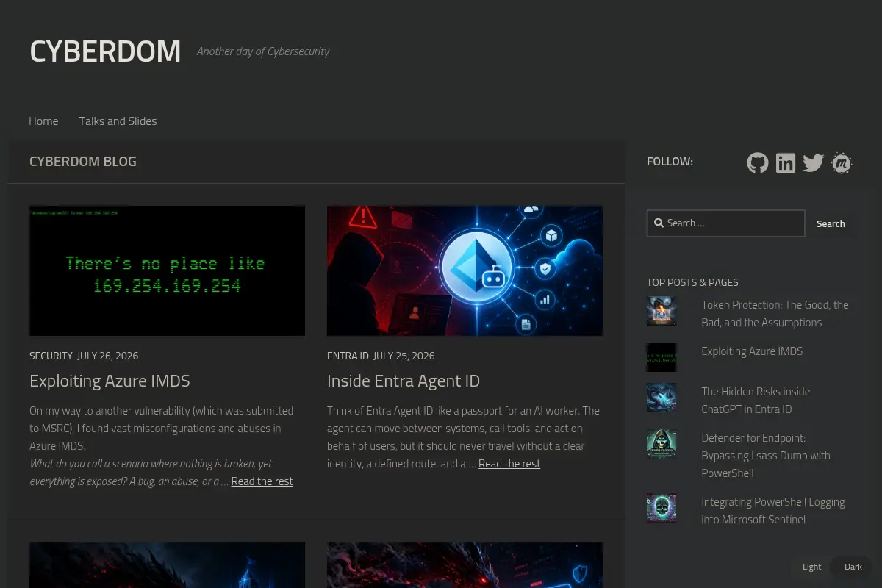
Task: Open the GitHub profile icon
Action: (758, 162)
